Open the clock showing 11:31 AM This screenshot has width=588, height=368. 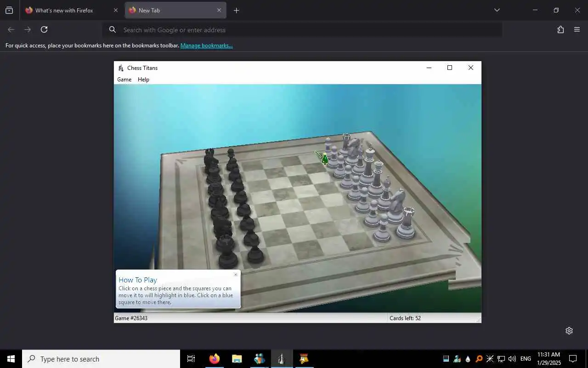tap(549, 359)
